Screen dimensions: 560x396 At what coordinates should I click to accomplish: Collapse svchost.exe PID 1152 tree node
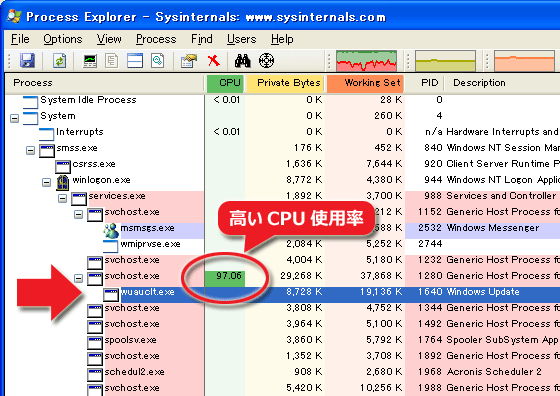pyautogui.click(x=79, y=214)
